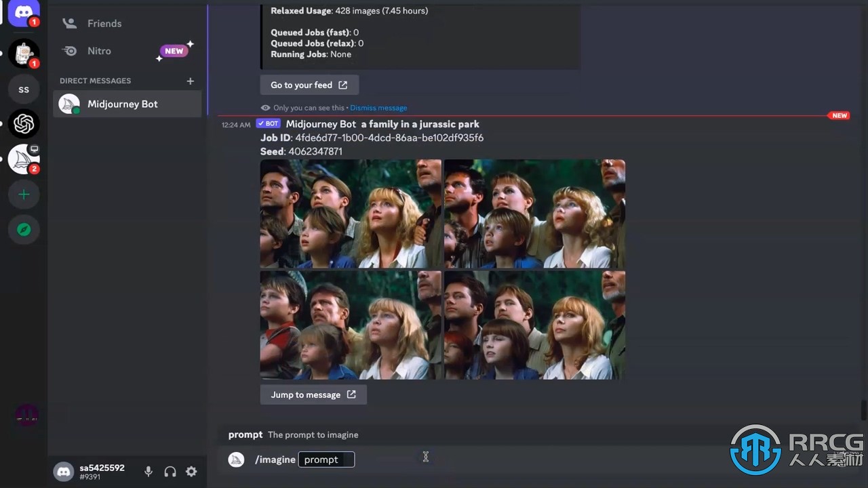
Task: Click the external link icon on Go to your feed
Action: point(342,85)
